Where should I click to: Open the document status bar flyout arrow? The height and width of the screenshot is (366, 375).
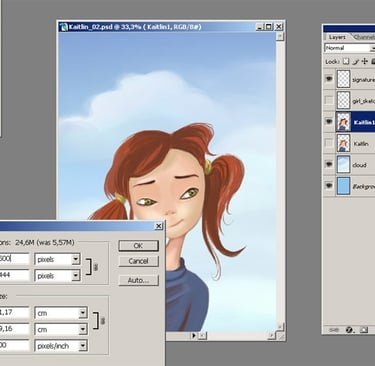[x=194, y=336]
